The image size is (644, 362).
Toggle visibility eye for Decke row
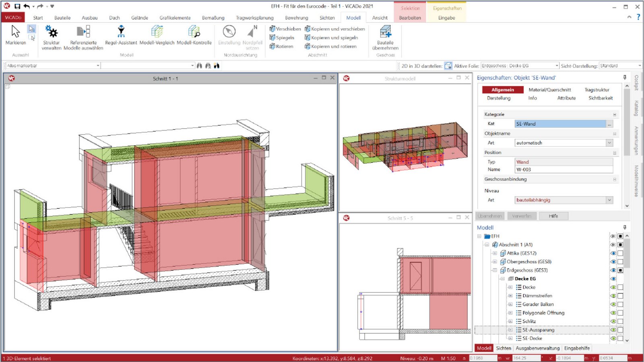click(x=613, y=287)
